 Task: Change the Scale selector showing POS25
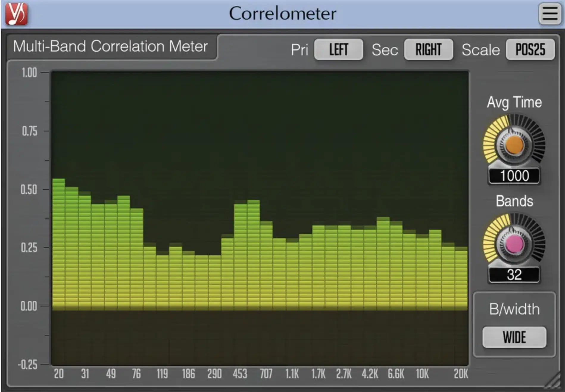point(530,49)
